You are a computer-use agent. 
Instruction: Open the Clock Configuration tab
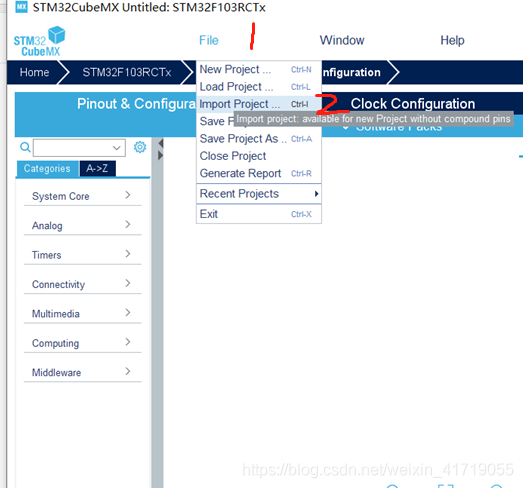click(413, 104)
